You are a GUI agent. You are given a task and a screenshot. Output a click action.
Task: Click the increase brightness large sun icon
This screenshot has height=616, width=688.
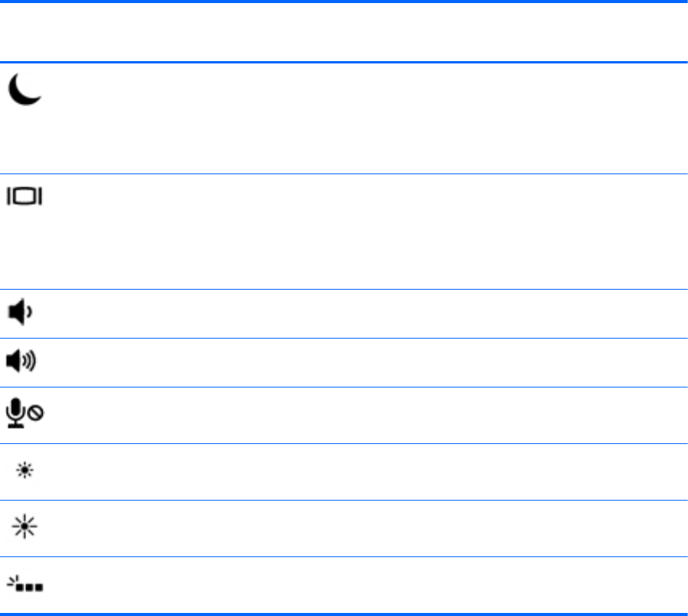24,527
